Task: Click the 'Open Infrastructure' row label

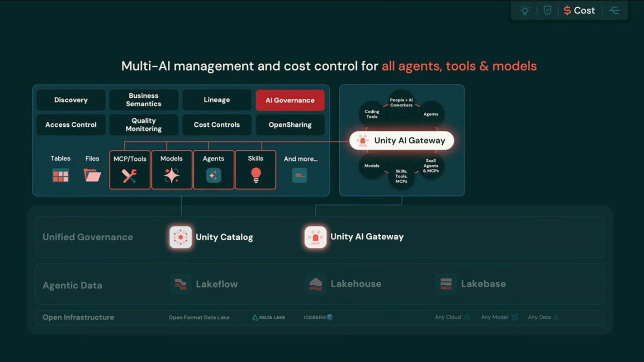Action: pyautogui.click(x=78, y=317)
